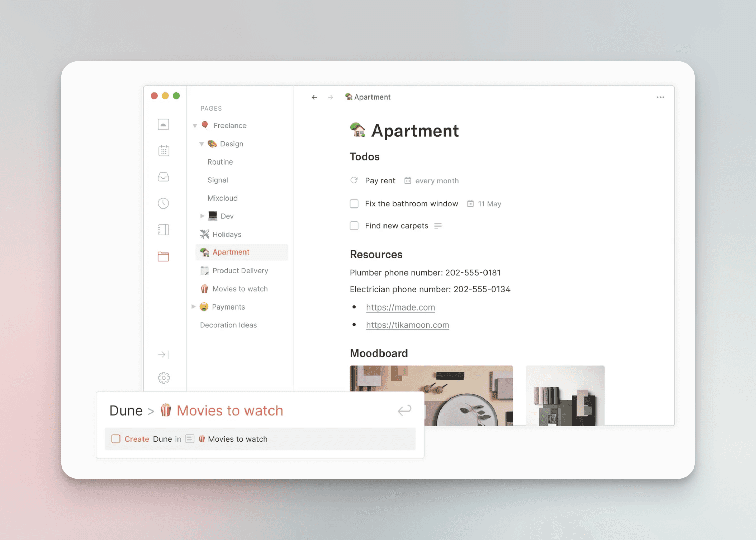Collapse the Freelance page tree

point(195,126)
